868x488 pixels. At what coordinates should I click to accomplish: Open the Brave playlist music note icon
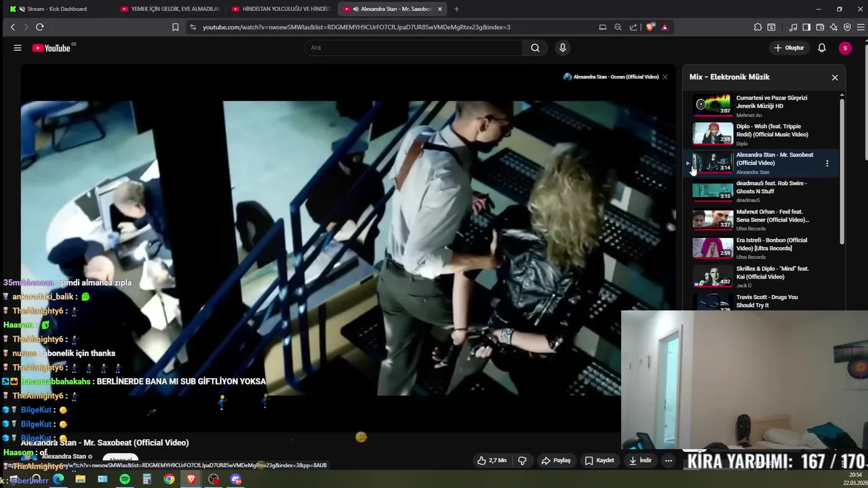click(x=793, y=27)
